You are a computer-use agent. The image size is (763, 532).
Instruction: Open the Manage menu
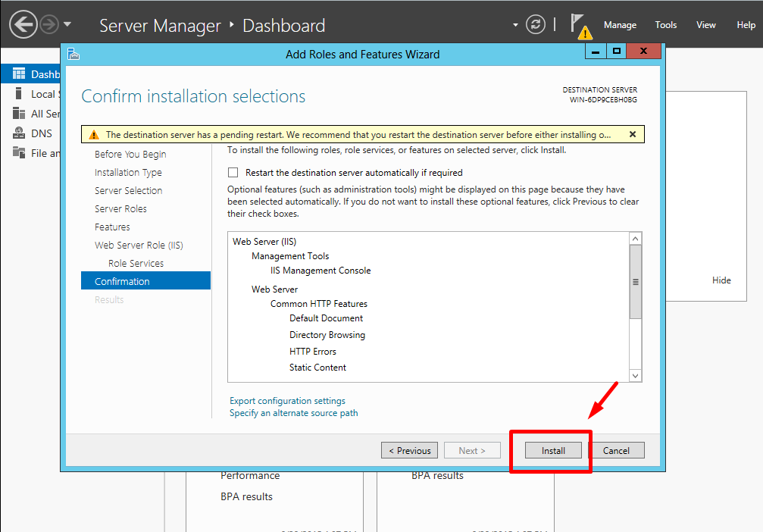pyautogui.click(x=620, y=25)
